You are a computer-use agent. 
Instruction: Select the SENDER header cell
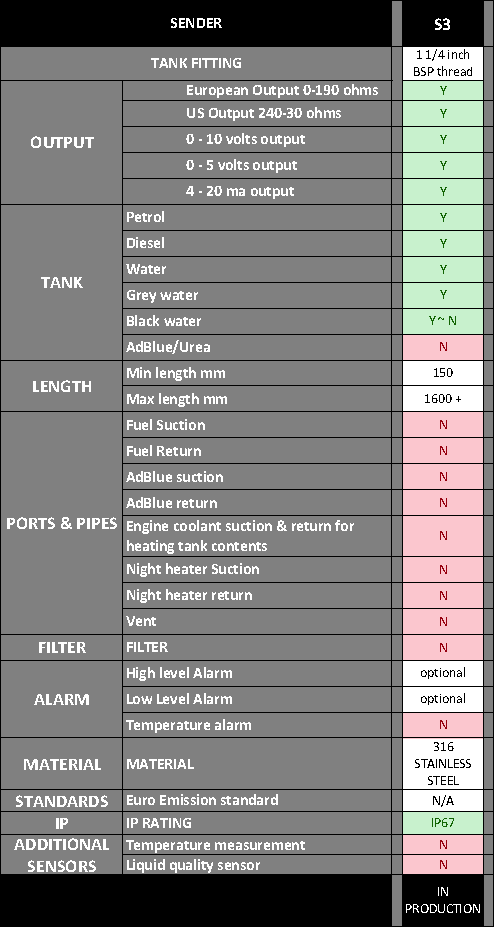196,24
